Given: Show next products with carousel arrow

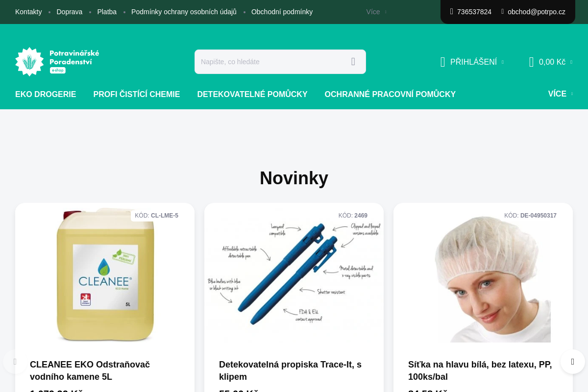Looking at the screenshot, I should [x=573, y=362].
